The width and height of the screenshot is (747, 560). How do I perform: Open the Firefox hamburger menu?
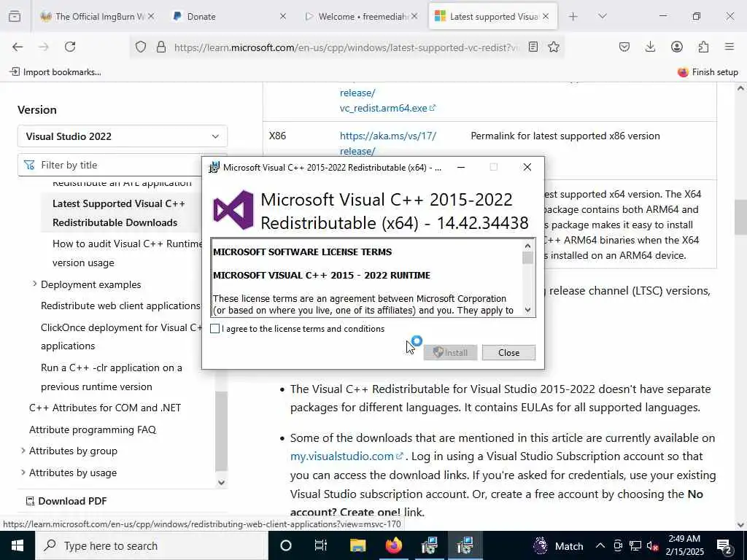pyautogui.click(x=729, y=47)
